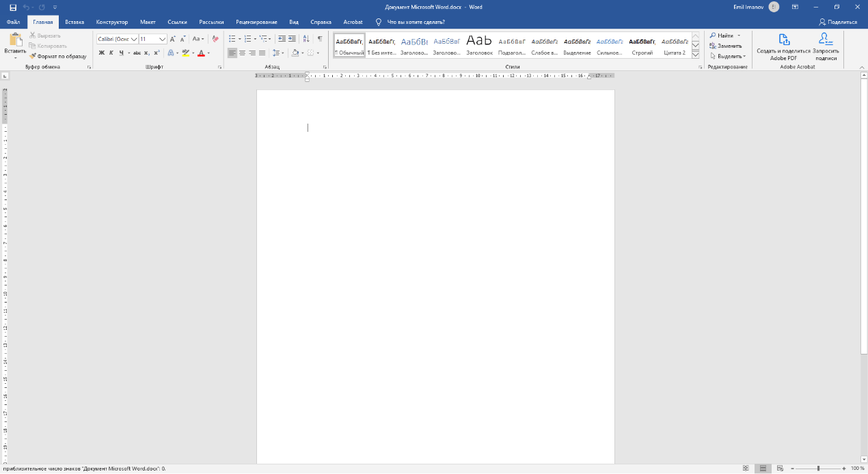This screenshot has width=868, height=474.
Task: Click the Create and Share Adobe PDF icon
Action: coord(783,40)
